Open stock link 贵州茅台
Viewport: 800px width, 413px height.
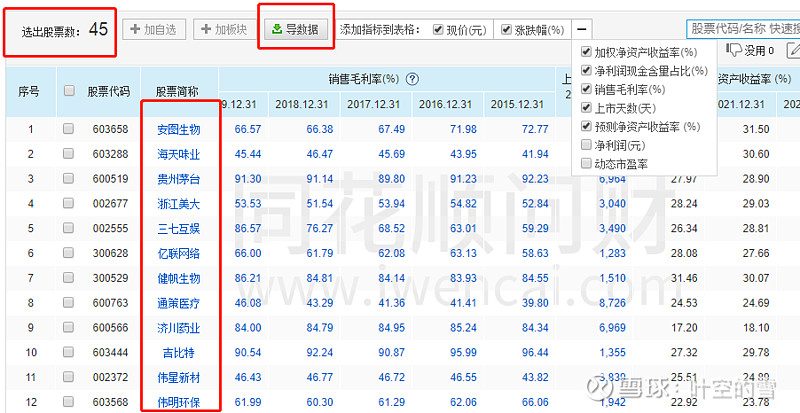(179, 179)
